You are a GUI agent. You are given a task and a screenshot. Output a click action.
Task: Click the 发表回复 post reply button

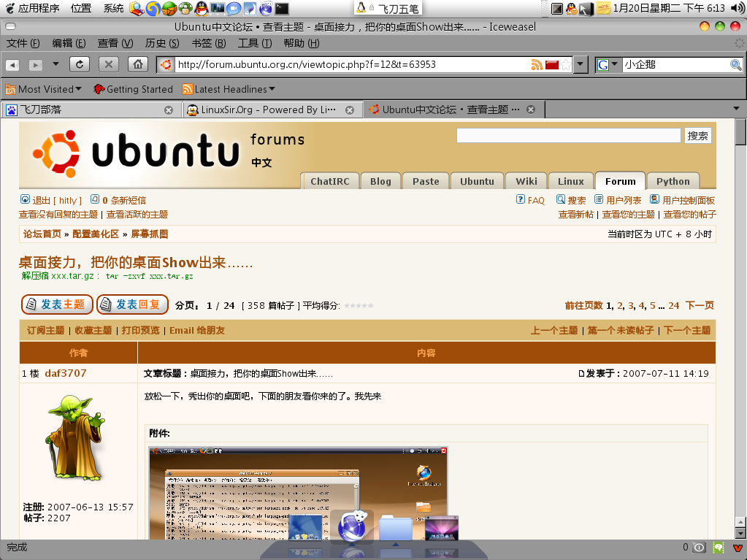point(132,304)
